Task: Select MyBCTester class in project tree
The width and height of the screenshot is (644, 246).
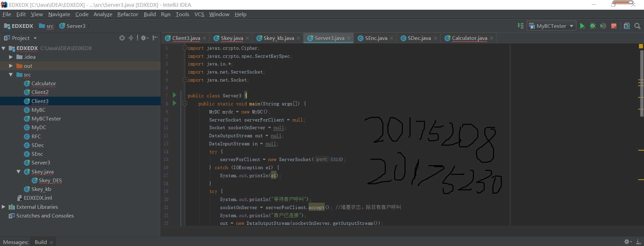Action: (46, 118)
